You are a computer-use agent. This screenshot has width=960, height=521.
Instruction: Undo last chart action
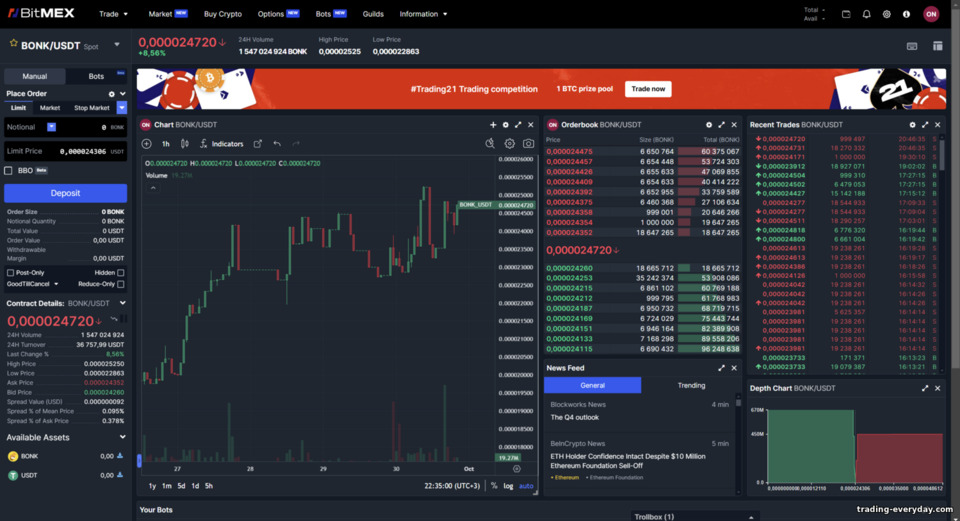(277, 144)
